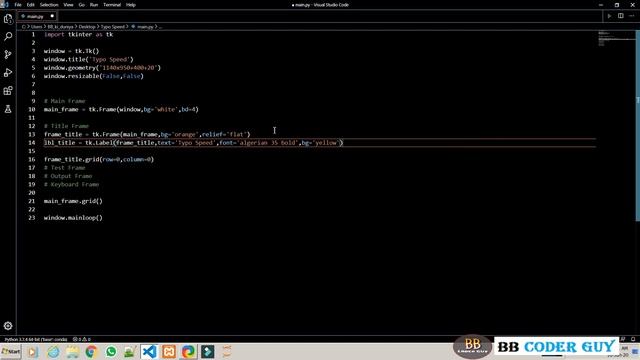This screenshot has height=360, width=640.
Task: Click on window.title('Typo Speed') line
Action: click(89, 59)
